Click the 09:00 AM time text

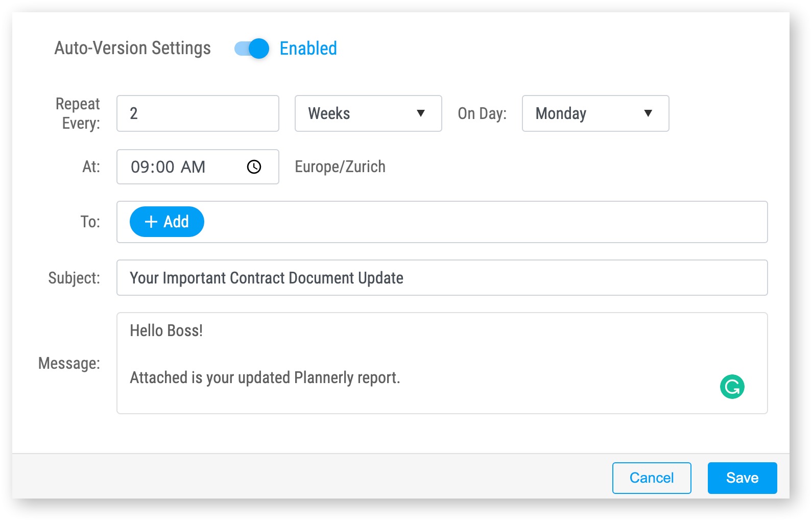point(168,167)
